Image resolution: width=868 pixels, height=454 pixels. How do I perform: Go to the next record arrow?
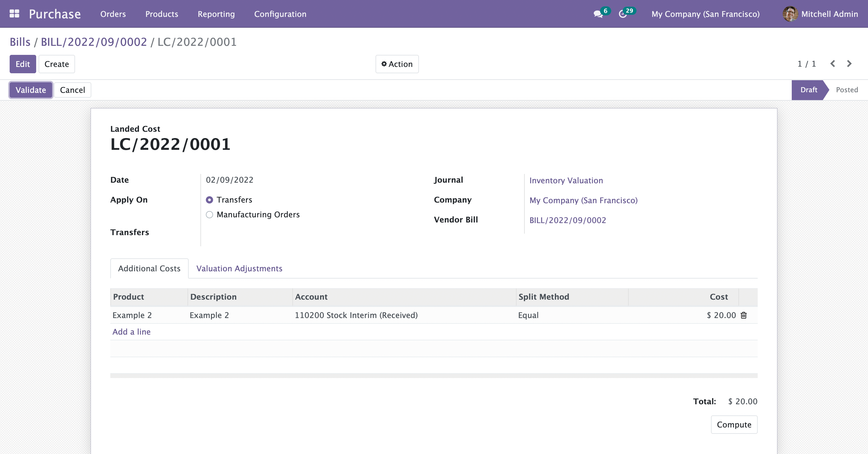850,64
